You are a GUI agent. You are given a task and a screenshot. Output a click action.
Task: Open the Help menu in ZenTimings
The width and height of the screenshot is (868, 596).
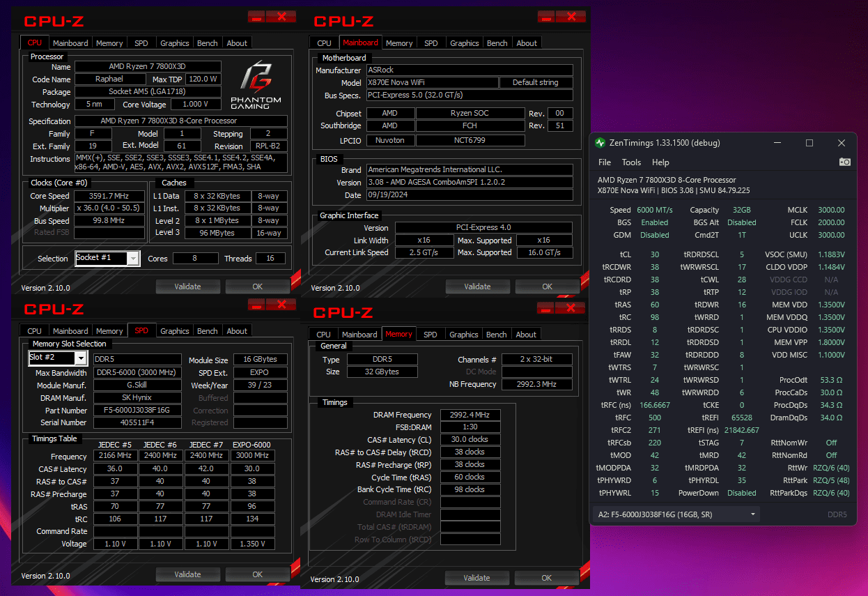[660, 162]
